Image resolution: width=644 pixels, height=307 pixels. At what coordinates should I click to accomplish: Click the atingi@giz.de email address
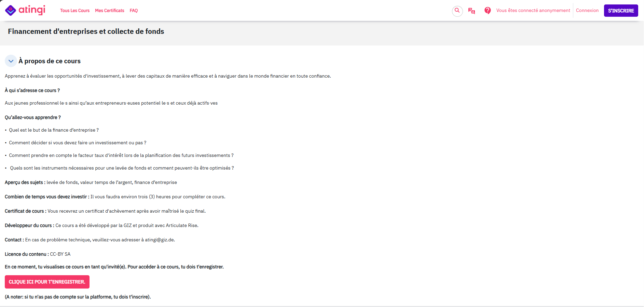160,240
